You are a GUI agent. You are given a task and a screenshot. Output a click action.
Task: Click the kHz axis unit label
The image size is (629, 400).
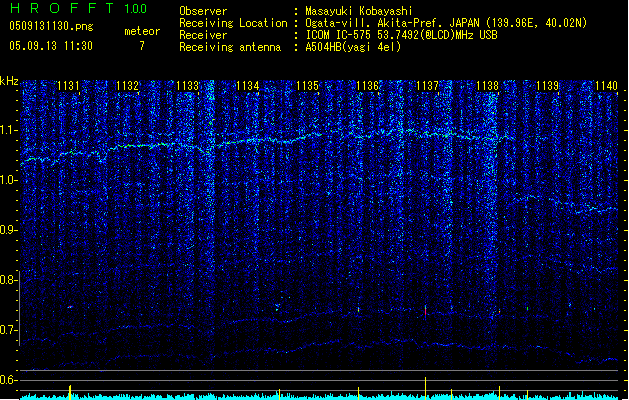click(x=9, y=81)
